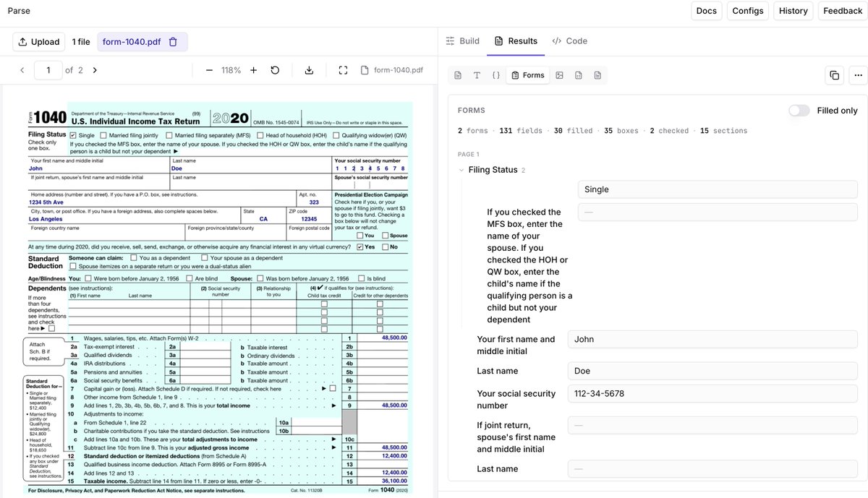Click the 118% zoom level text
This screenshot has height=498, width=868.
(231, 70)
